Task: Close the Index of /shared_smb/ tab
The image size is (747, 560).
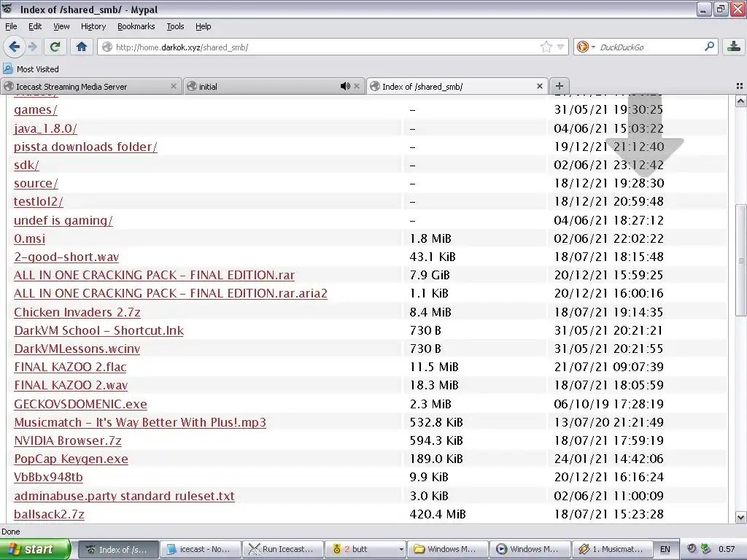Action: click(539, 86)
